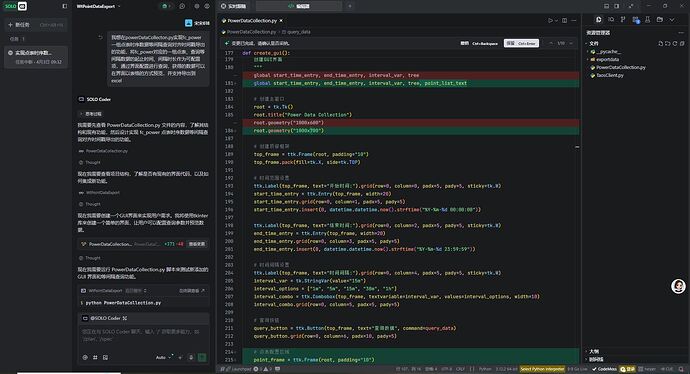Open the Search view icon in the right panel
The image size is (690, 374).
[x=611, y=20]
